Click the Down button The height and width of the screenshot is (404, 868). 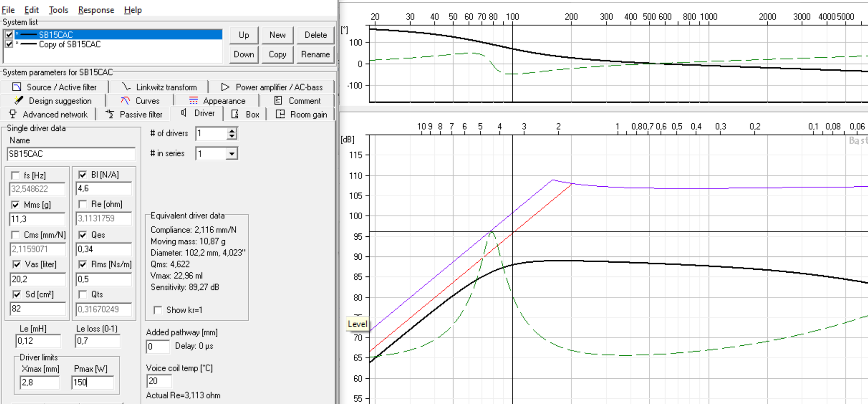(x=244, y=54)
